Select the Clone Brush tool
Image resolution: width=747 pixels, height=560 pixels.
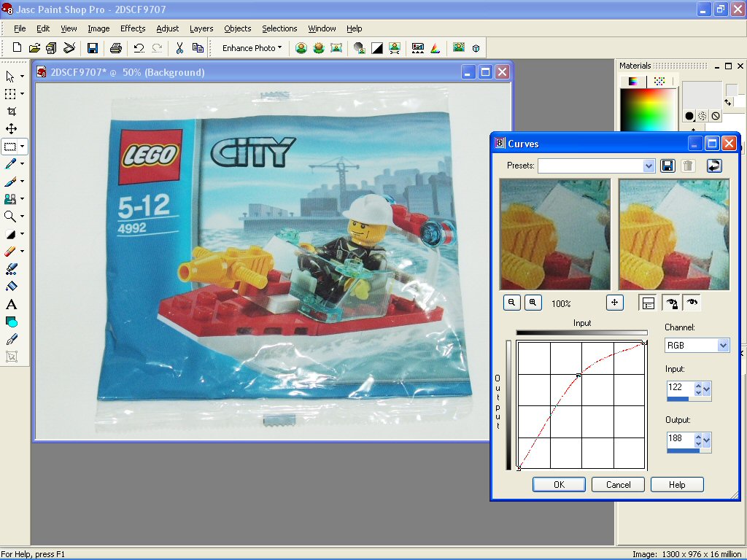click(10, 199)
